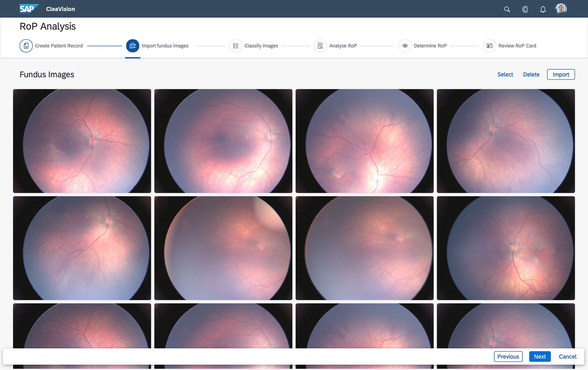Click Cancel in the footer
Viewport: 588px width, 370px height.
coord(567,357)
